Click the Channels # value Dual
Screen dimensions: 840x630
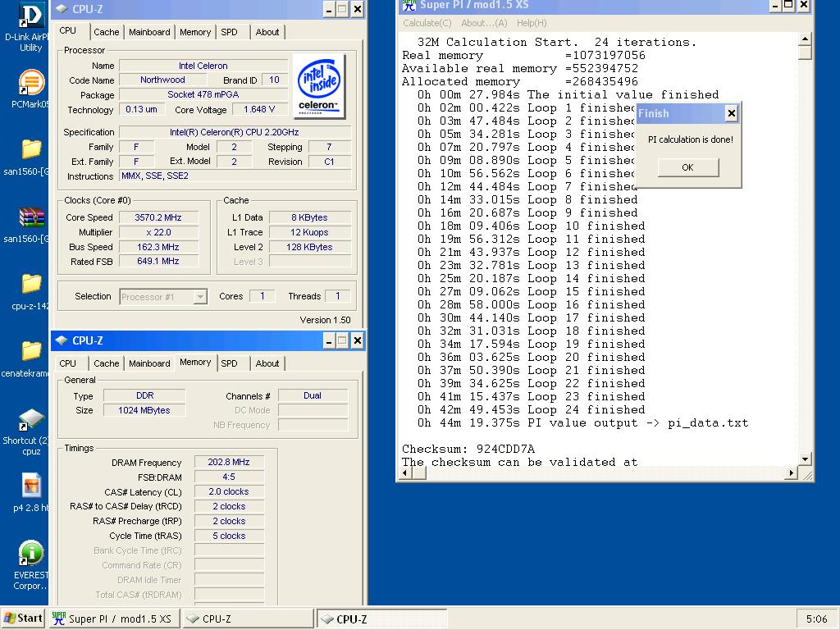click(x=313, y=395)
